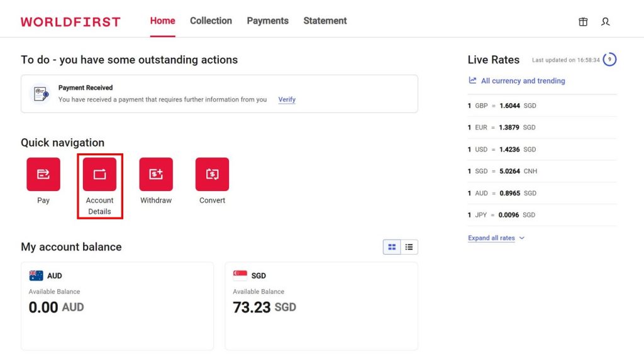Click the Verify link for received payment
This screenshot has height=362, width=644.
point(287,99)
